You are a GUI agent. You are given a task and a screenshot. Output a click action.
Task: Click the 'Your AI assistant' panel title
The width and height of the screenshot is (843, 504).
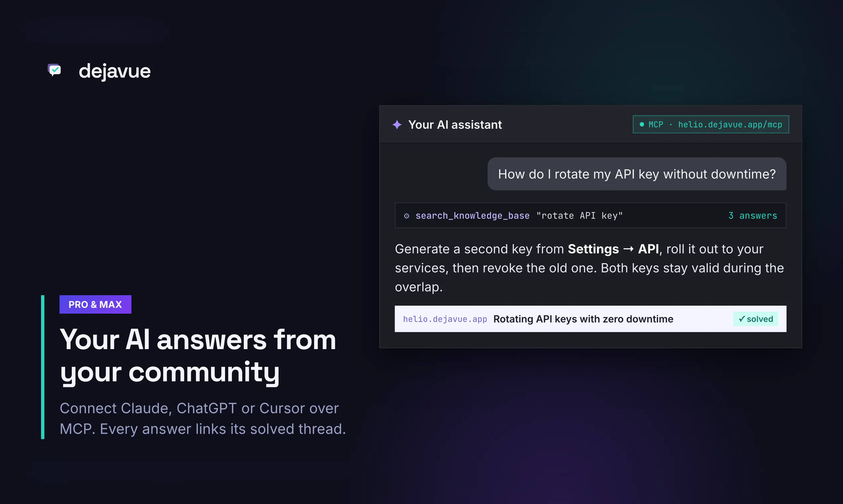pos(455,125)
